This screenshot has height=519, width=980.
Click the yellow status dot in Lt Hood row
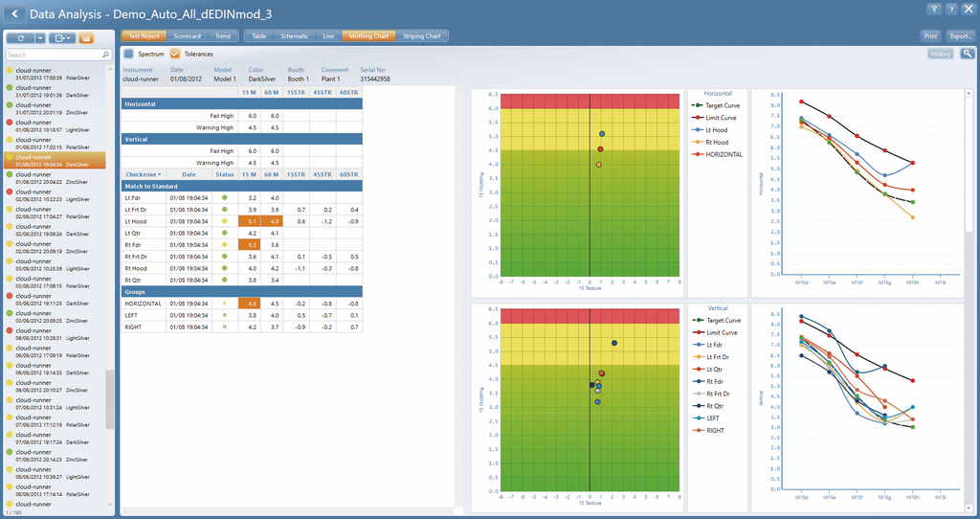tap(225, 221)
